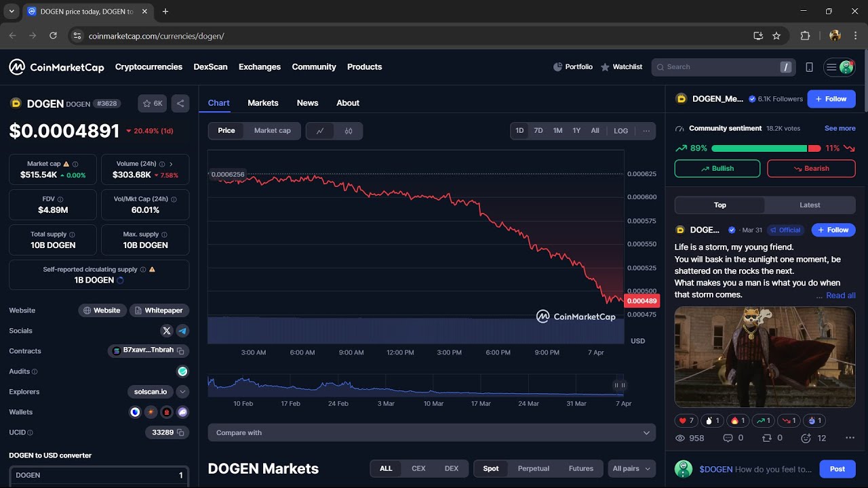Click Read all on the post
The width and height of the screenshot is (868, 488).
point(841,296)
